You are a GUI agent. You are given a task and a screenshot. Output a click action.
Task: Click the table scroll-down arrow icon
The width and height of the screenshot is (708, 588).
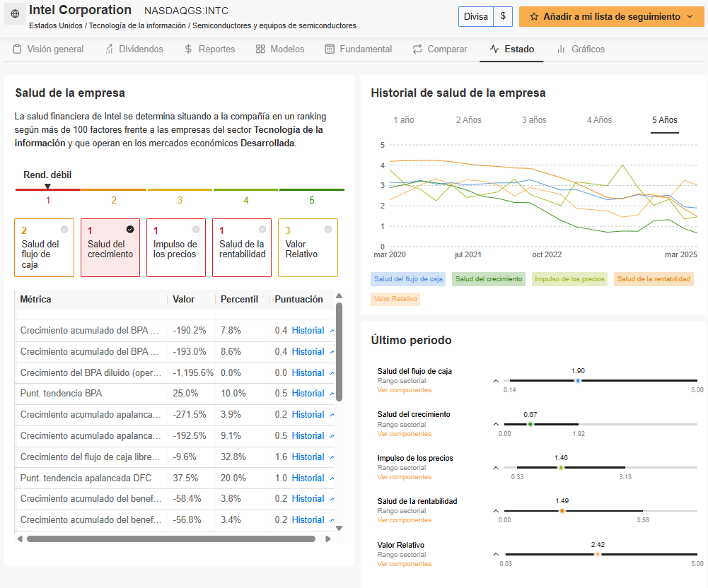click(x=339, y=528)
